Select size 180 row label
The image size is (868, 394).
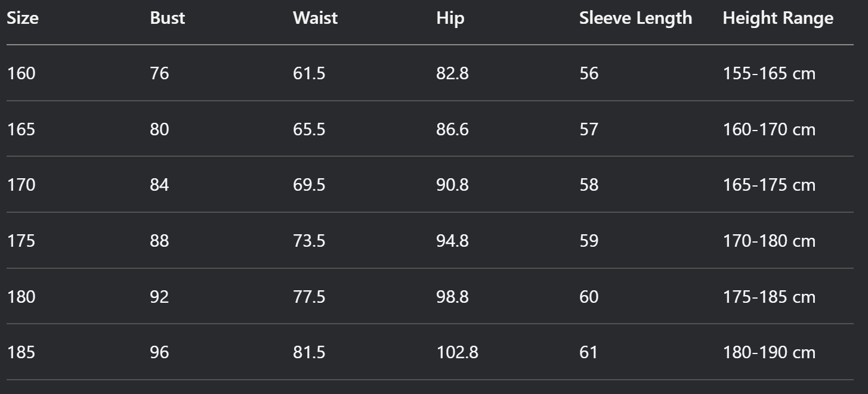21,297
